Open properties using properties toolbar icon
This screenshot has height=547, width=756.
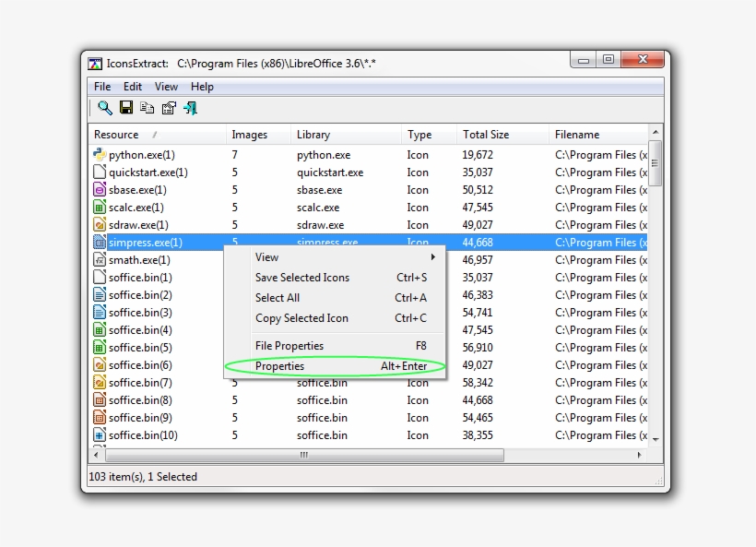(169, 108)
